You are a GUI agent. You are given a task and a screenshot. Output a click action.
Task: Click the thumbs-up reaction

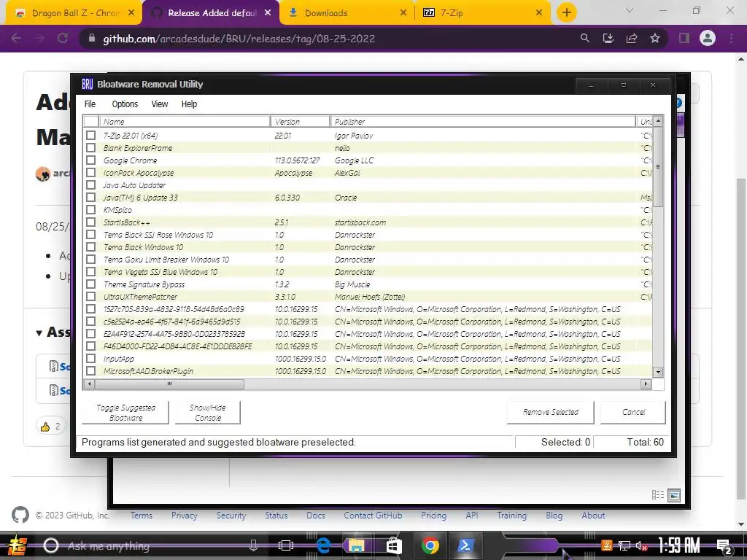50,426
